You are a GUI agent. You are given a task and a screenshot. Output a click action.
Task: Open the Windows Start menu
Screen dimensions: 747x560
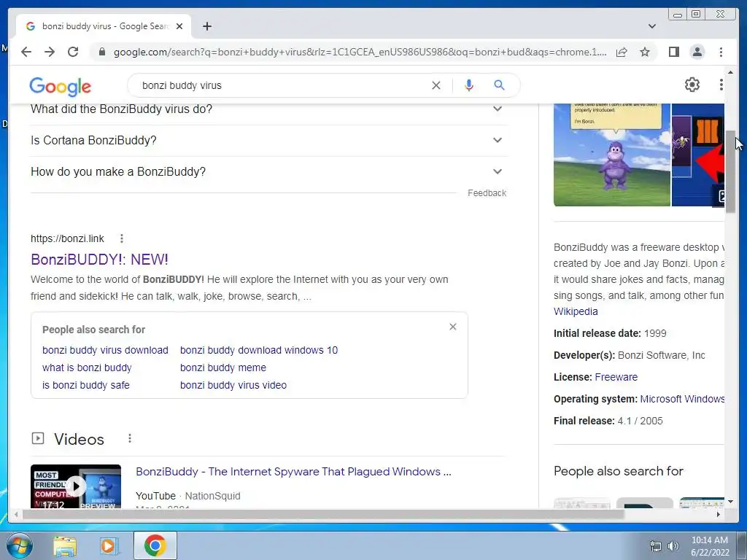tap(19, 545)
